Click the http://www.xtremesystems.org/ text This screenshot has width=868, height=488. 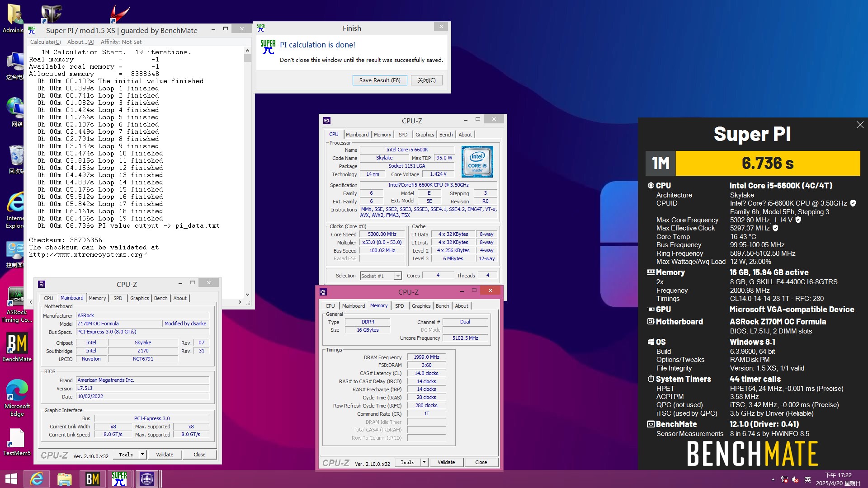(x=88, y=254)
